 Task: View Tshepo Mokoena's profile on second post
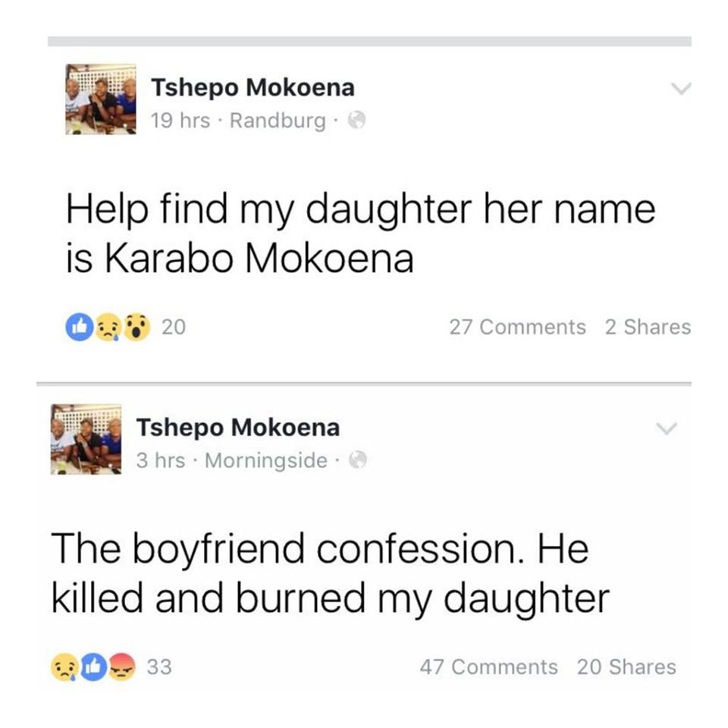click(x=239, y=426)
